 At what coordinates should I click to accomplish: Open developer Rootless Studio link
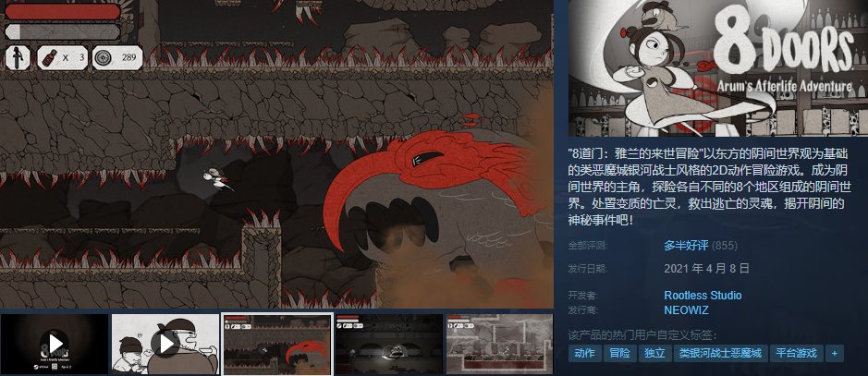[x=703, y=296]
